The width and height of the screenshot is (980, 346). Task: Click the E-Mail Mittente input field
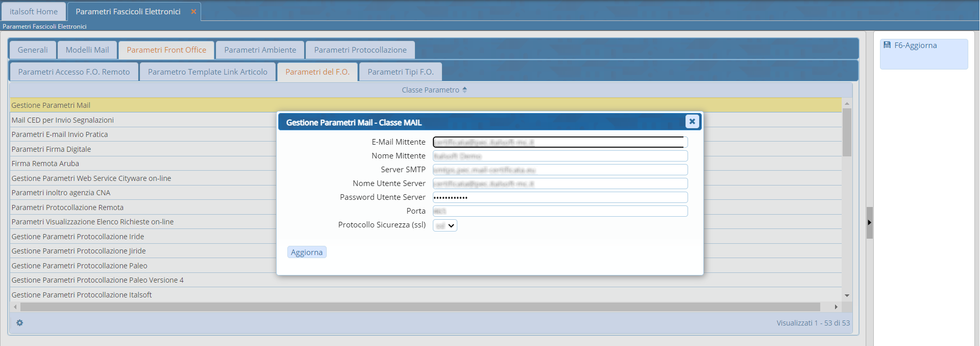pos(559,142)
